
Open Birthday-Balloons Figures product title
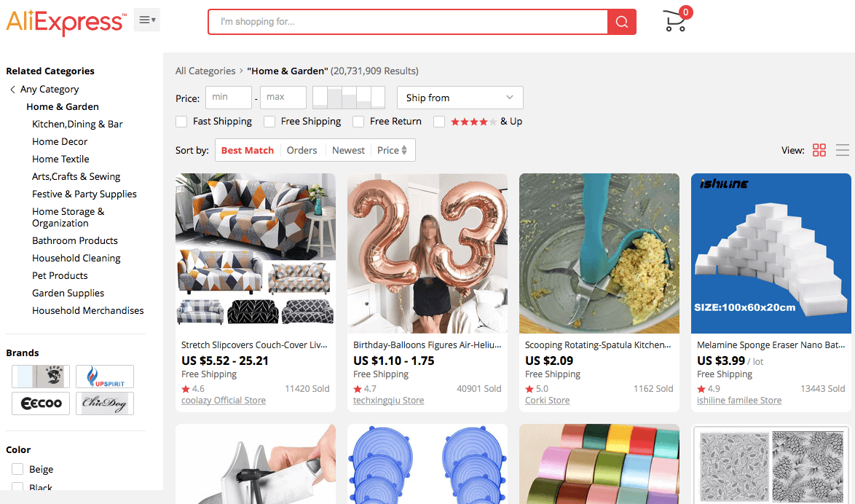pos(427,344)
